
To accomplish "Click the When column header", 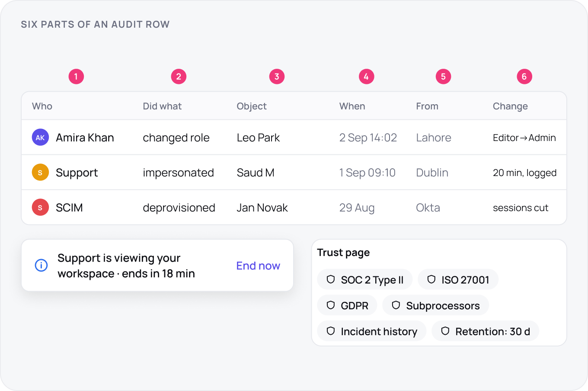I will coord(352,106).
